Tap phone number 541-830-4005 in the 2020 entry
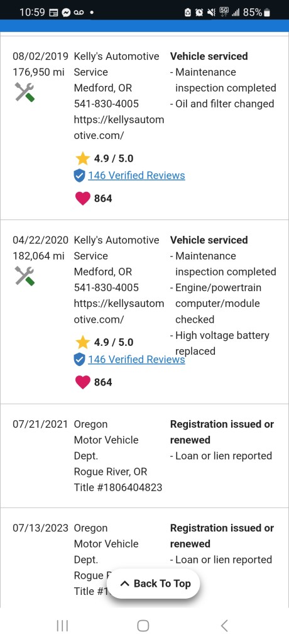Image resolution: width=289 pixels, height=644 pixels. coord(106,287)
